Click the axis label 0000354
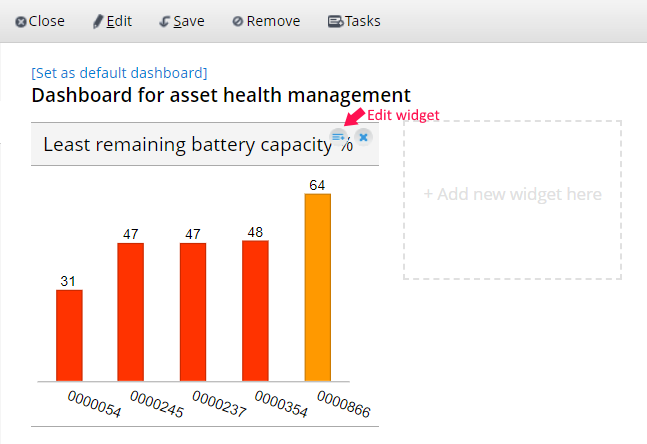The height and width of the screenshot is (444, 647). tap(281, 404)
